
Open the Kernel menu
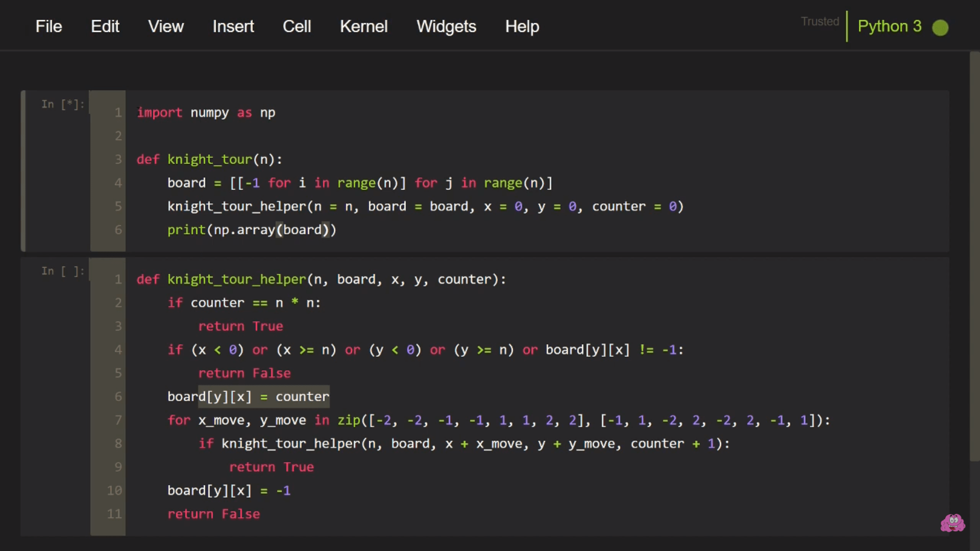point(363,27)
